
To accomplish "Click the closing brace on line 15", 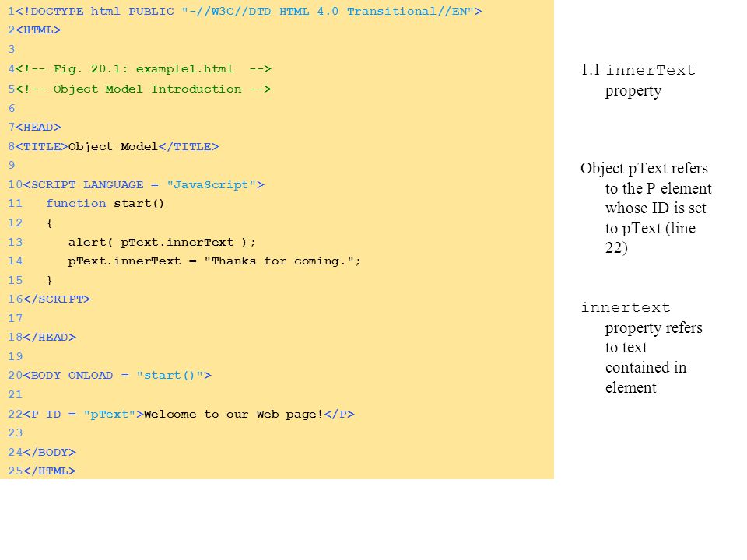I will point(50,281).
